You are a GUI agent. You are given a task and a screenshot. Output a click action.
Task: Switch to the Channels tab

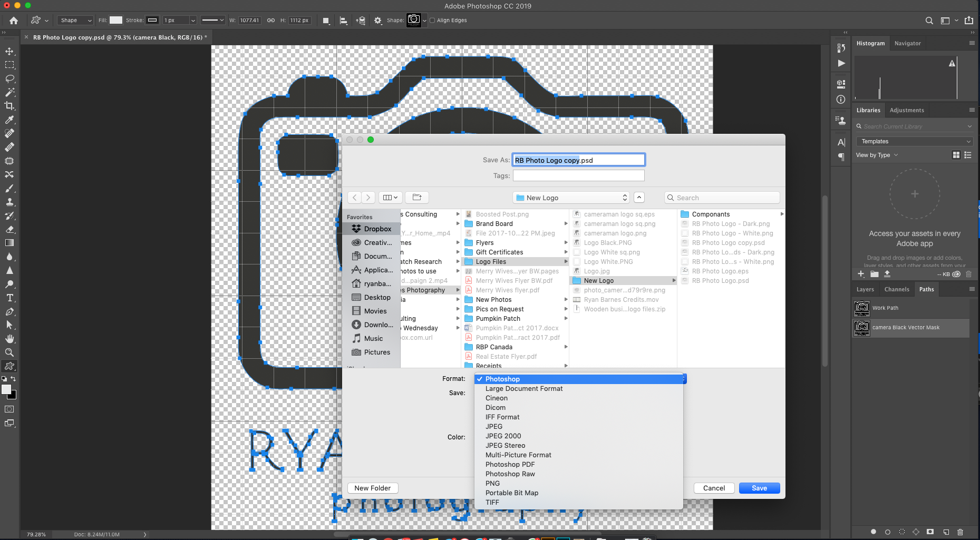(897, 289)
